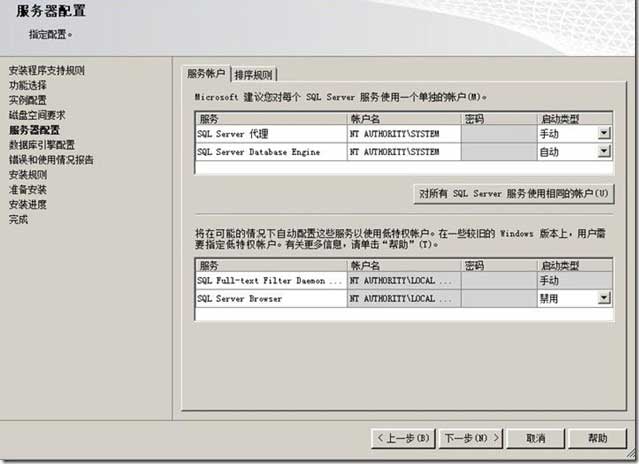
Task: Switch to the 服务帐户 tab
Action: pyautogui.click(x=206, y=74)
